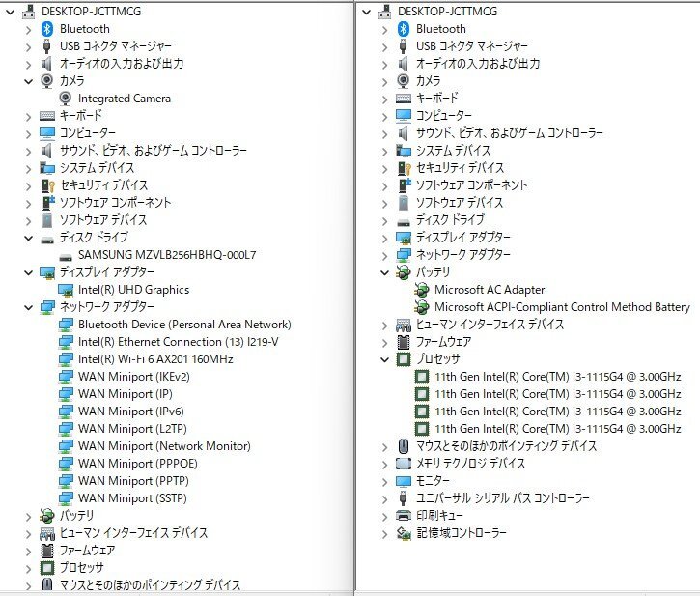The width and height of the screenshot is (700, 596).
Task: Click the Bluetooth icon in the right pane
Action: click(404, 29)
